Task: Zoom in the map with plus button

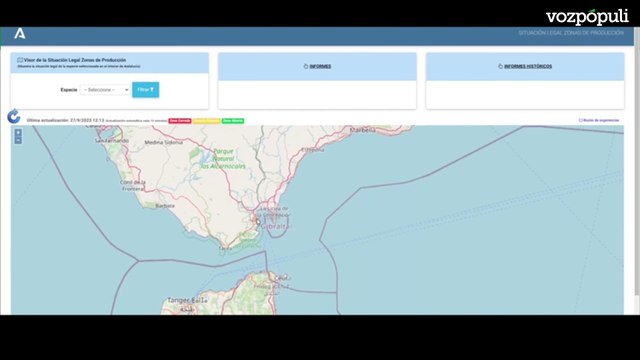Action: tap(18, 133)
